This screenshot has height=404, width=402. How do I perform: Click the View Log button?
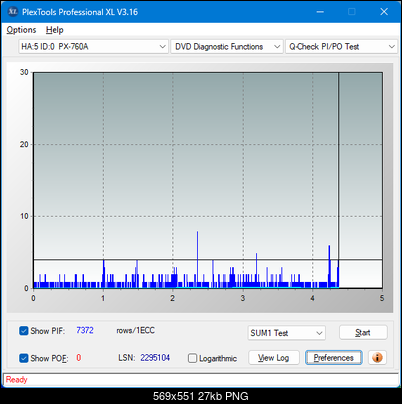[274, 358]
